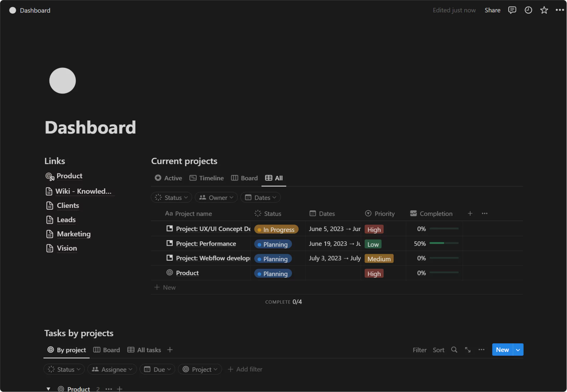Switch to Timeline view tab
This screenshot has height=392, width=567.
tap(206, 178)
